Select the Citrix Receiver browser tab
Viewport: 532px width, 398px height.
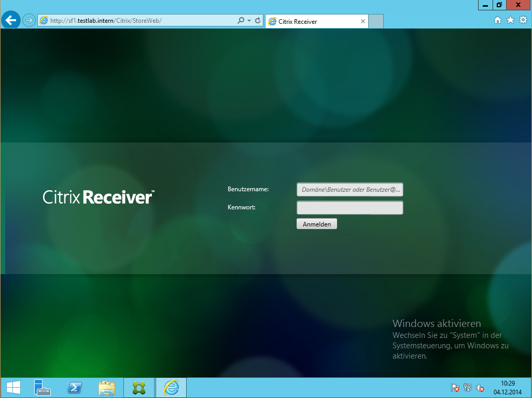[x=316, y=21]
